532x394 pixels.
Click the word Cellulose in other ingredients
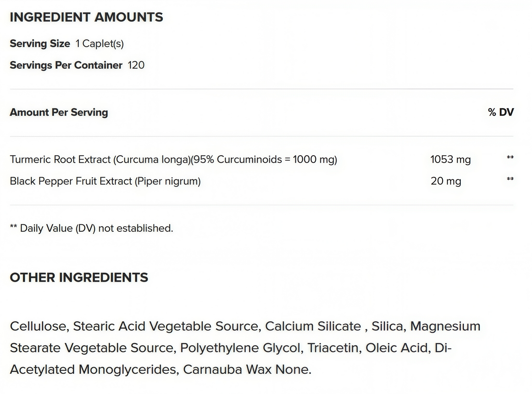point(39,326)
